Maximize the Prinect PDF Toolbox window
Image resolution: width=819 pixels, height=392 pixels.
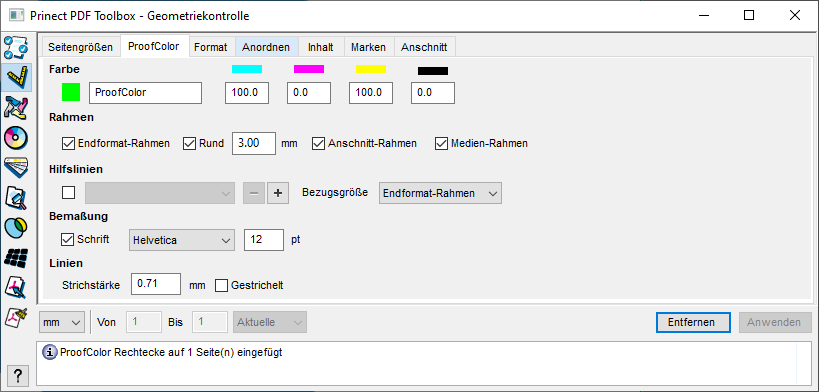(748, 16)
